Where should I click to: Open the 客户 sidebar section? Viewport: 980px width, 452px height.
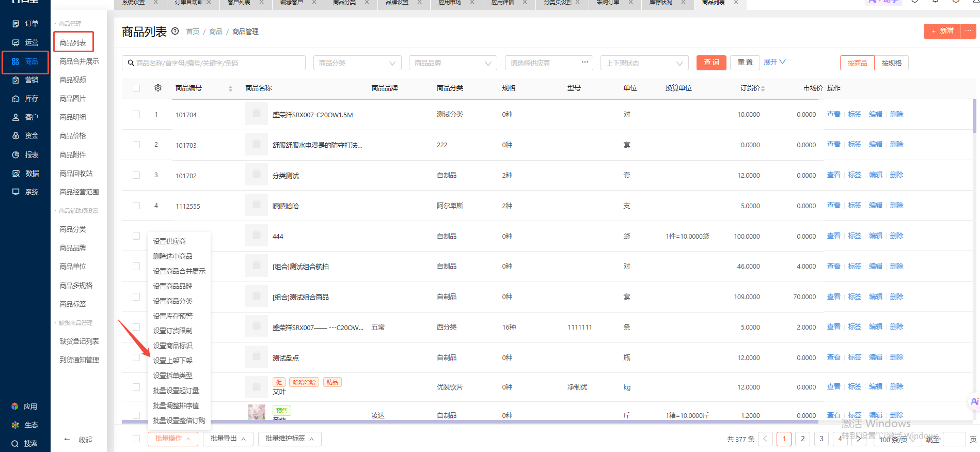25,117
